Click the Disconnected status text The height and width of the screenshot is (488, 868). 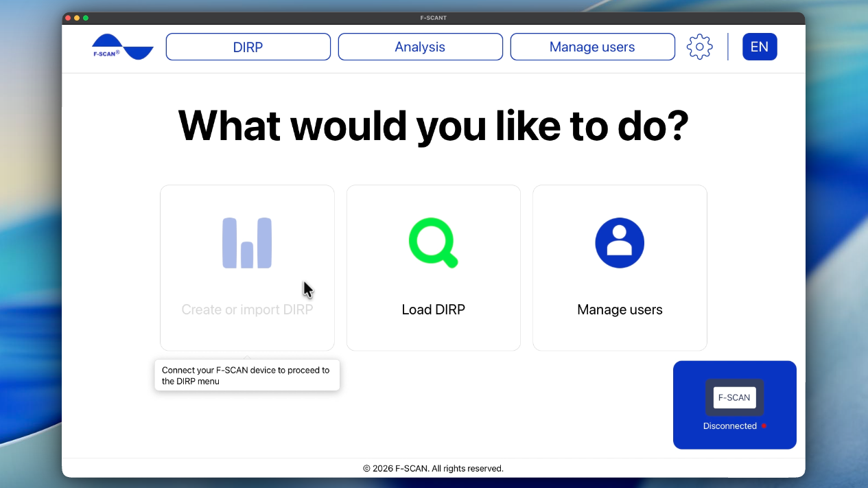coord(730,426)
